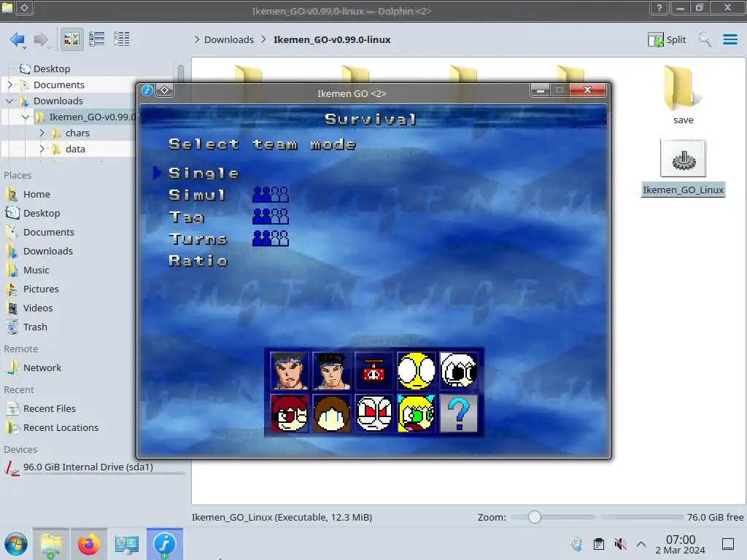Image resolution: width=747 pixels, height=560 pixels.
Task: Collapse the Downloads tree folder
Action: coord(10,101)
